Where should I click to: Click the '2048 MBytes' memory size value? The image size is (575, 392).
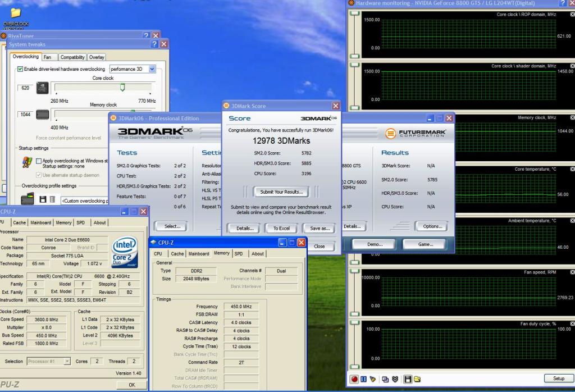tap(196, 279)
